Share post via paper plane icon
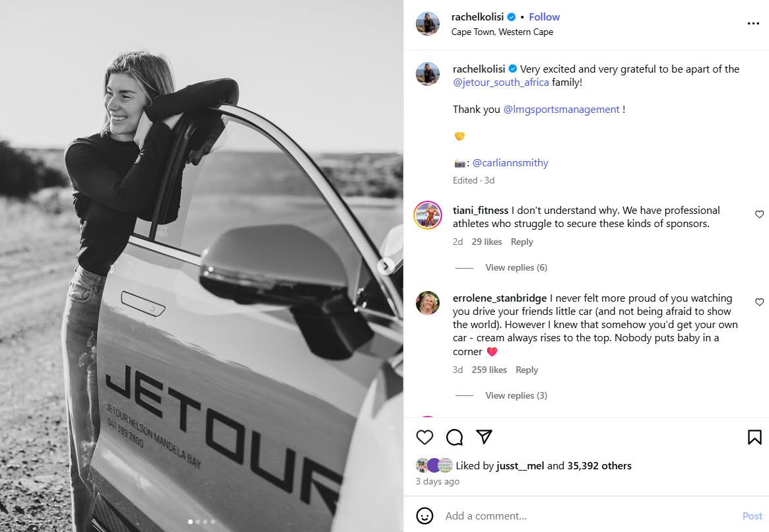This screenshot has height=532, width=769. coord(485,437)
